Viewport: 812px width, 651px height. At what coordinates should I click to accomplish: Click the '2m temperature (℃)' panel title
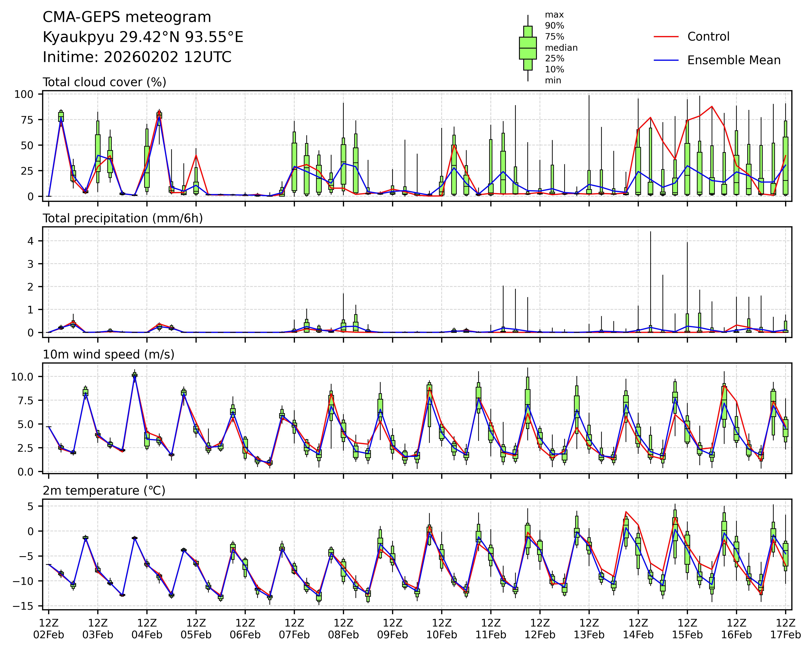tap(104, 491)
